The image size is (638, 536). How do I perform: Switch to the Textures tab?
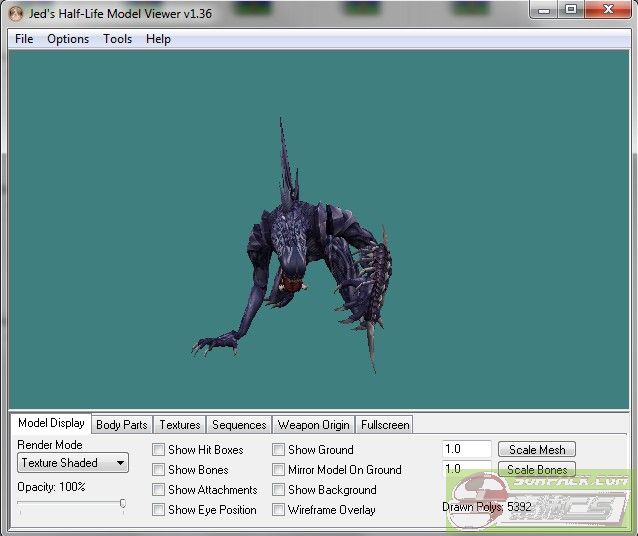click(180, 425)
